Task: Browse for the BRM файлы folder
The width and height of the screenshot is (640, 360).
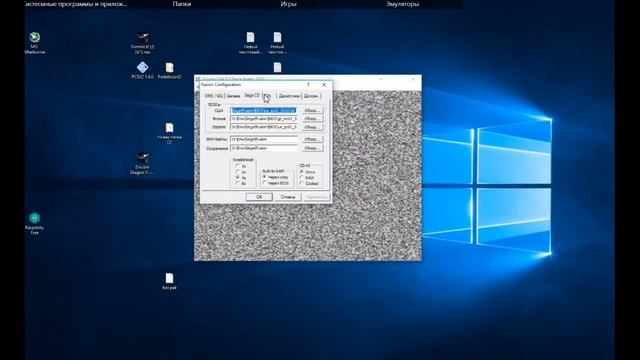Action: tap(313, 139)
